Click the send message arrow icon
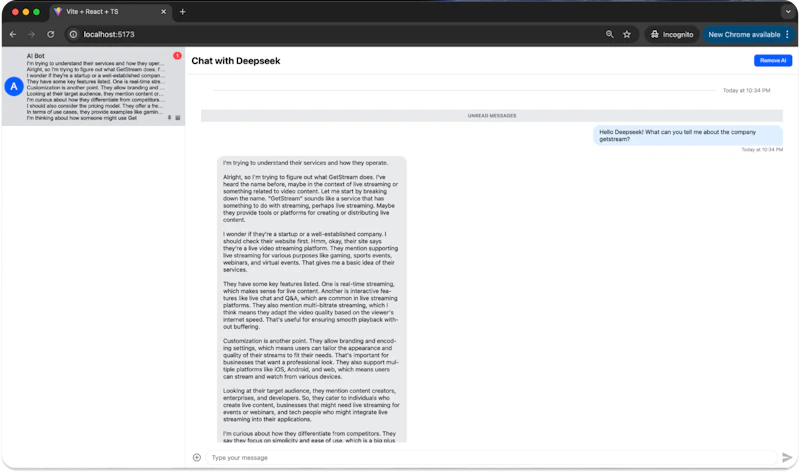800x472 pixels. tap(787, 457)
